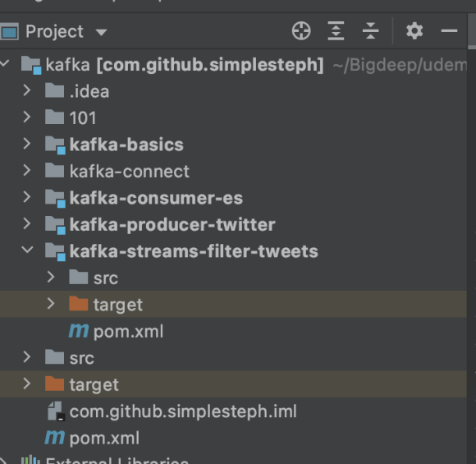This screenshot has width=476, height=464.
Task: Click the root-level src folder icon
Action: coord(54,357)
